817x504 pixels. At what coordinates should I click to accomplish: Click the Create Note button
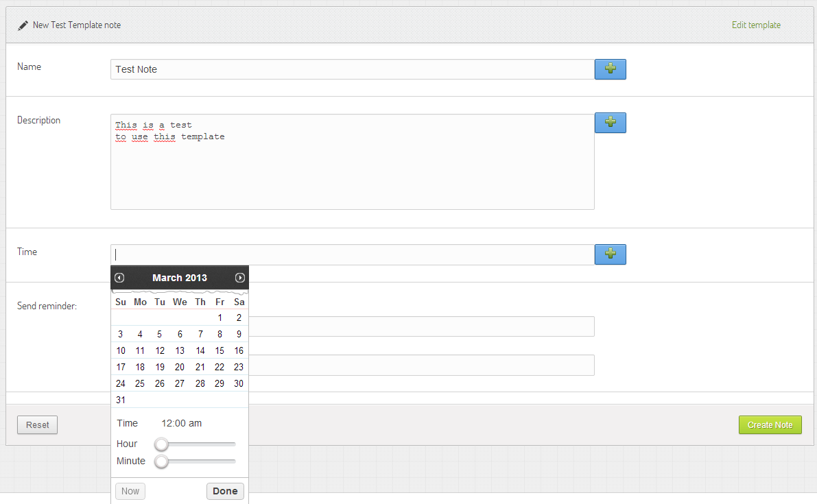click(770, 425)
